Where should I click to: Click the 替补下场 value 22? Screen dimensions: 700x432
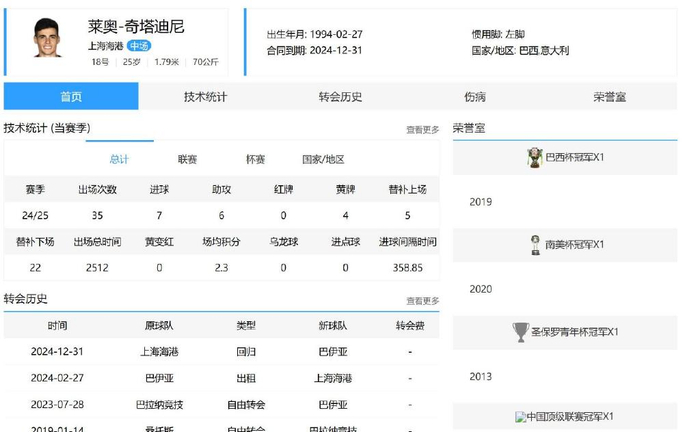pos(35,268)
